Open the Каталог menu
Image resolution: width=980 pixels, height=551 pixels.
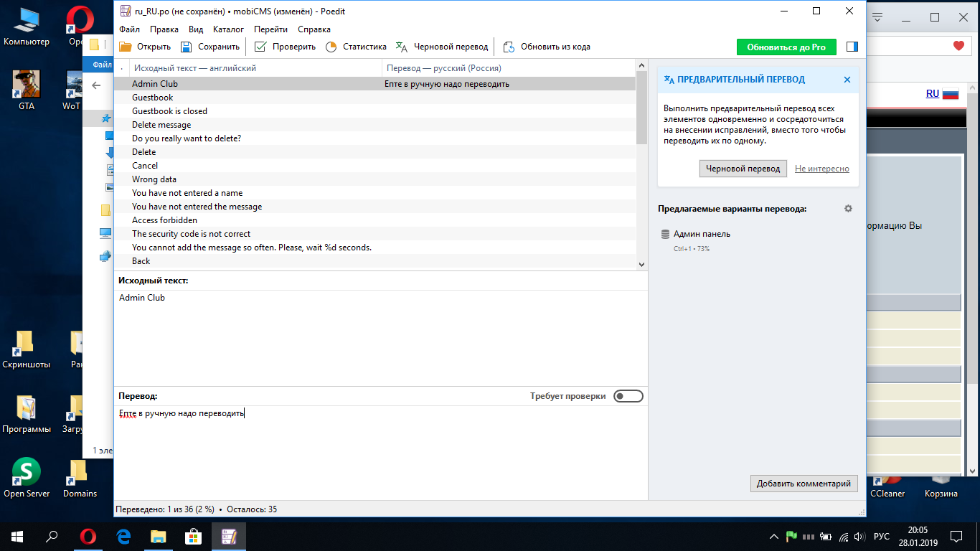click(228, 29)
